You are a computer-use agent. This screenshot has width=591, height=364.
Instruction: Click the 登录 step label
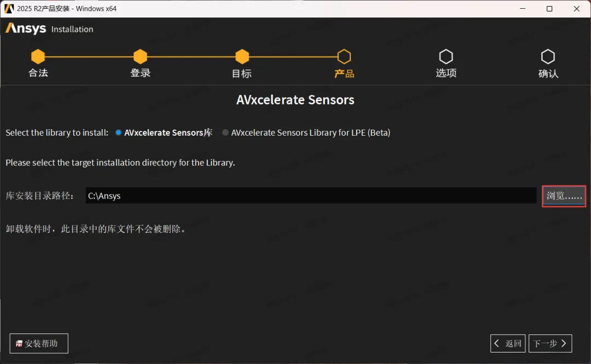tap(140, 73)
